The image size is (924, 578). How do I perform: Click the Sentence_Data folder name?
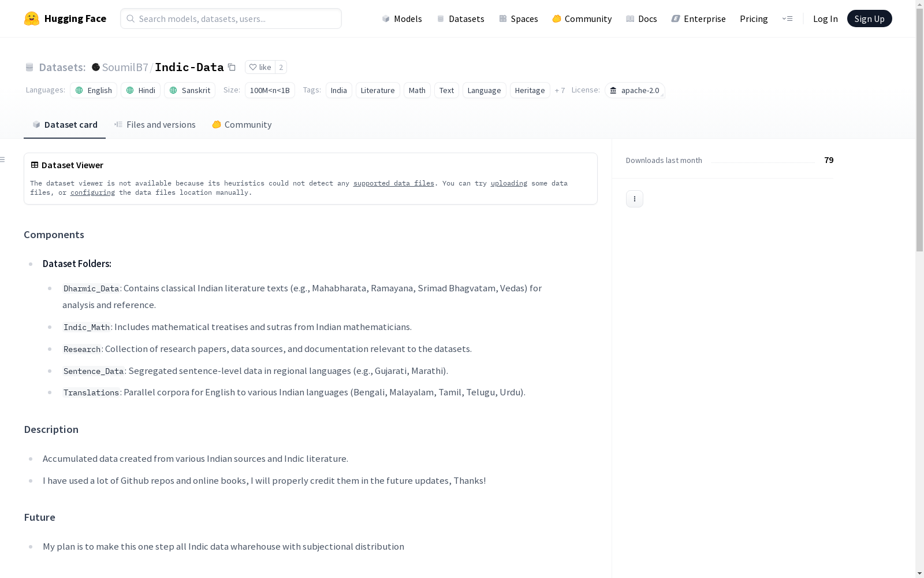click(94, 371)
